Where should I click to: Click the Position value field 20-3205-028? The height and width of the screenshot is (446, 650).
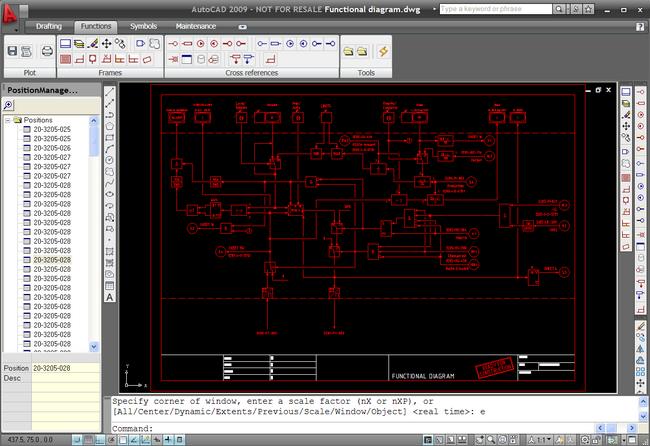click(66, 368)
